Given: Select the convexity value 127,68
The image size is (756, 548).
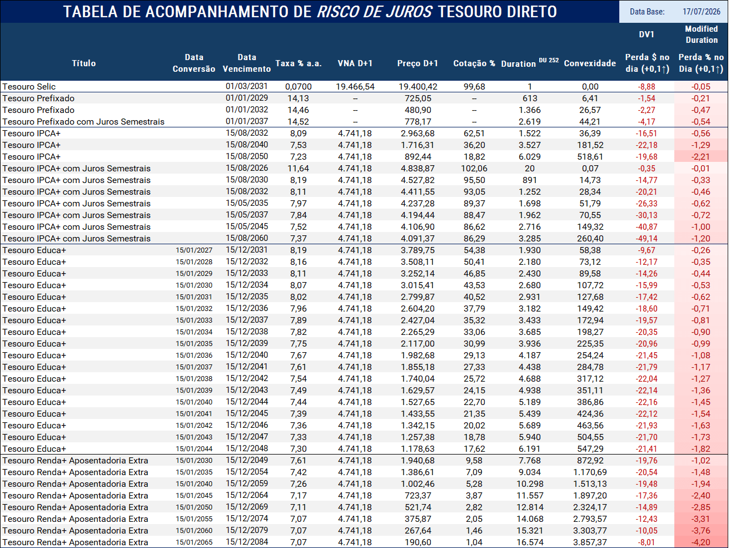Looking at the screenshot, I should 590,297.
